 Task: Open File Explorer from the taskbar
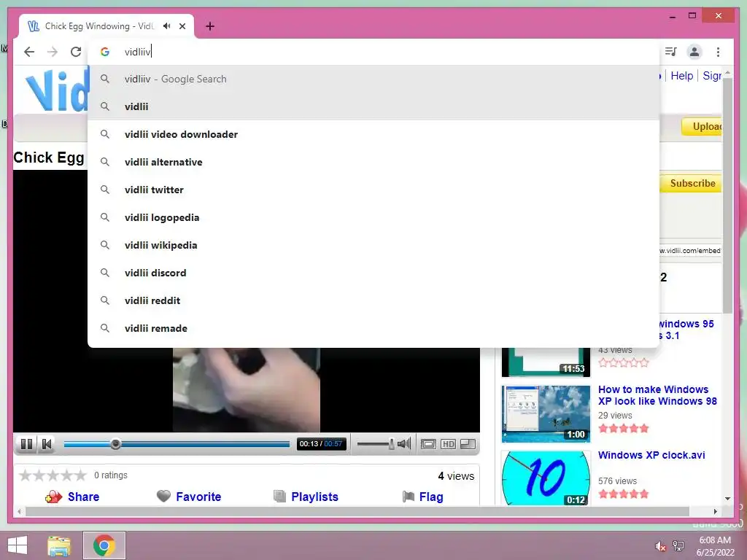pos(59,545)
